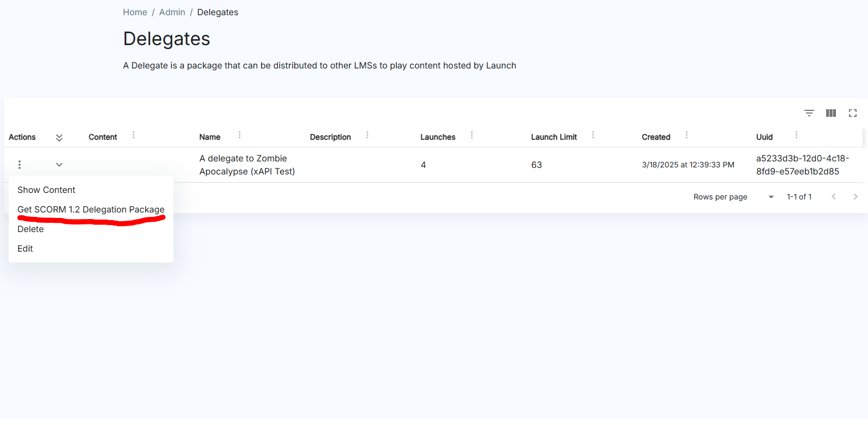Viewport: 868px width, 425px height.
Task: Select the Uuid a5233d3b cell
Action: click(802, 165)
